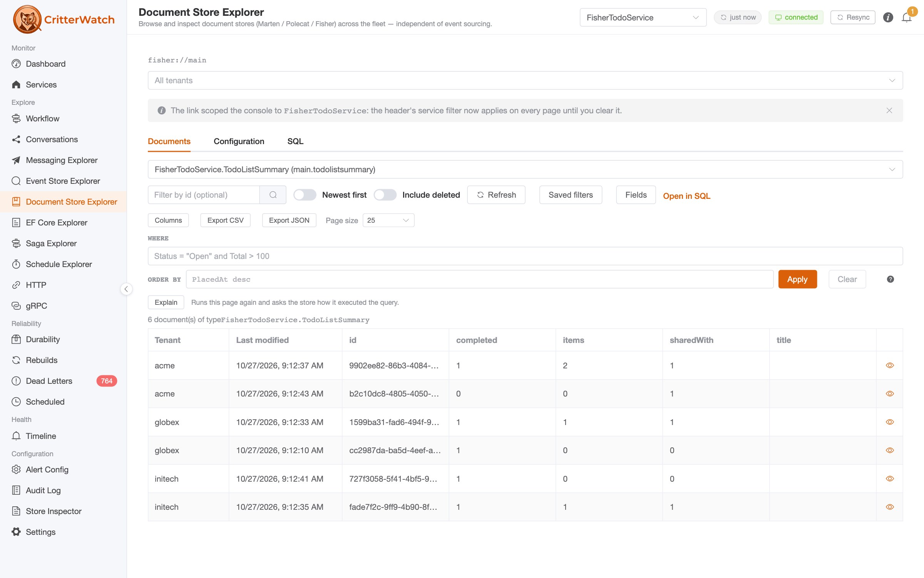The height and width of the screenshot is (578, 924).
Task: Select Document Store Explorer icon
Action: click(16, 202)
